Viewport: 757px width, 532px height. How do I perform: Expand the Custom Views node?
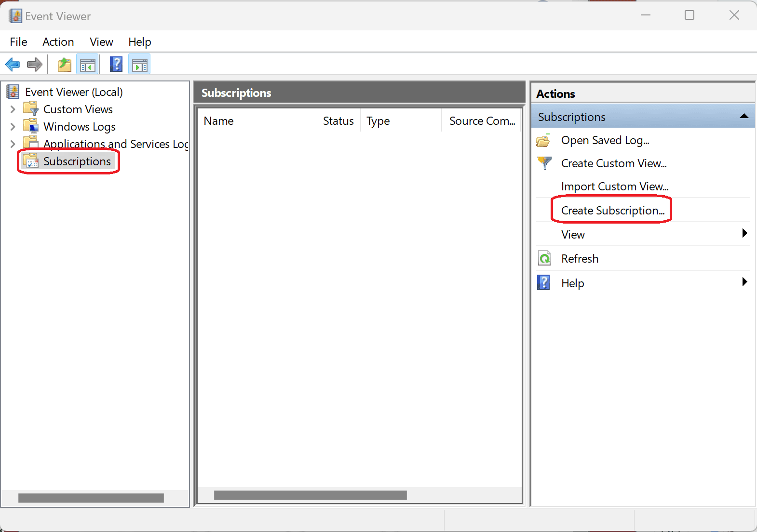tap(13, 109)
